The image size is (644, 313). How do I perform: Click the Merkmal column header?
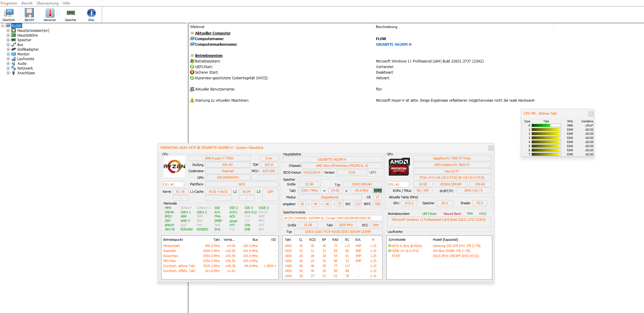pos(281,27)
